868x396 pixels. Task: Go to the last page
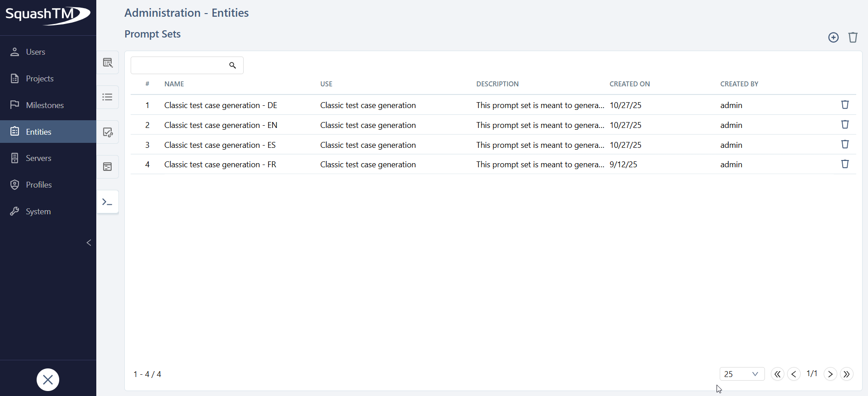(x=847, y=374)
